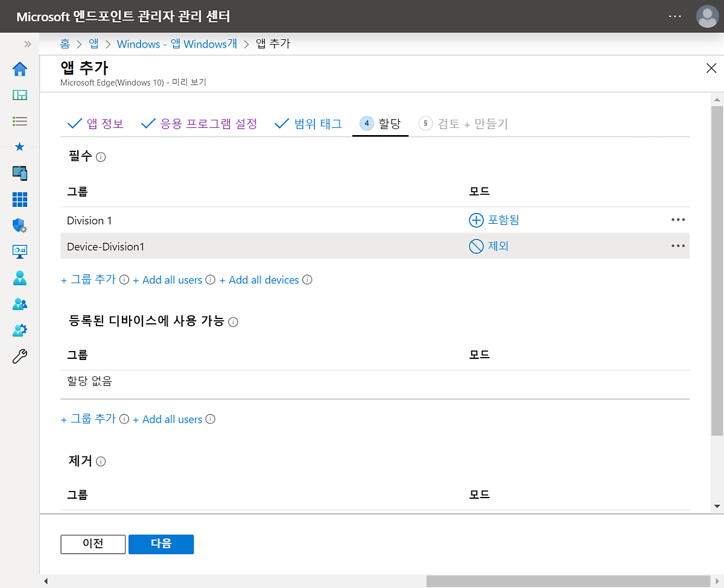This screenshot has width=724, height=588.
Task: Go to 홈 breadcrumb
Action: [65, 44]
